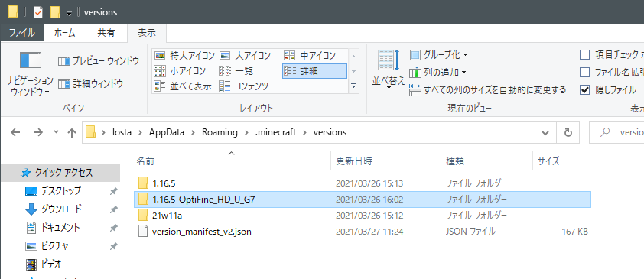Uncheck the hidden items (隠しファイル) checkbox
Image resolution: width=644 pixels, height=279 pixels.
[584, 90]
